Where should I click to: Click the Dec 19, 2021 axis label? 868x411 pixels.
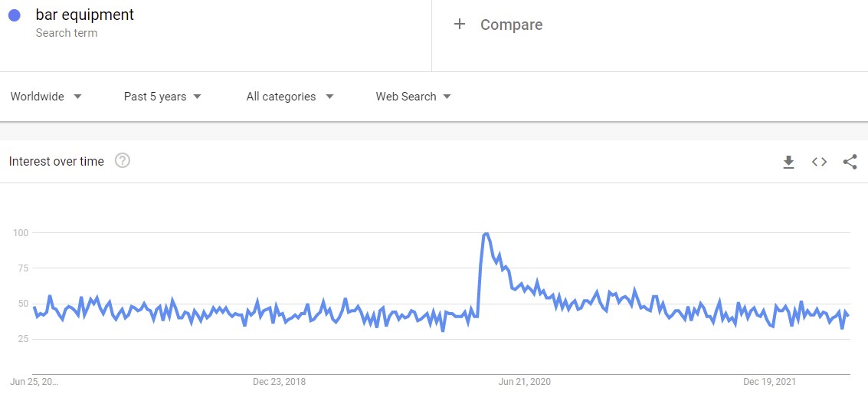click(x=769, y=382)
